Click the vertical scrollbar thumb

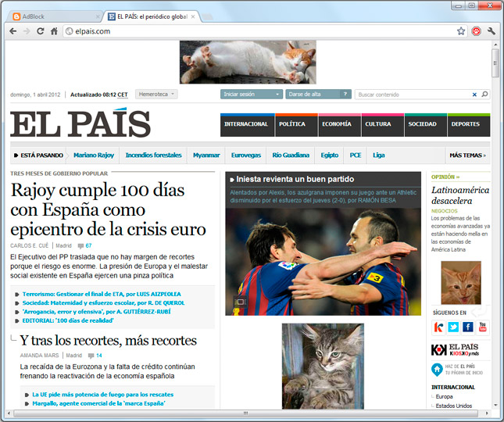495,63
